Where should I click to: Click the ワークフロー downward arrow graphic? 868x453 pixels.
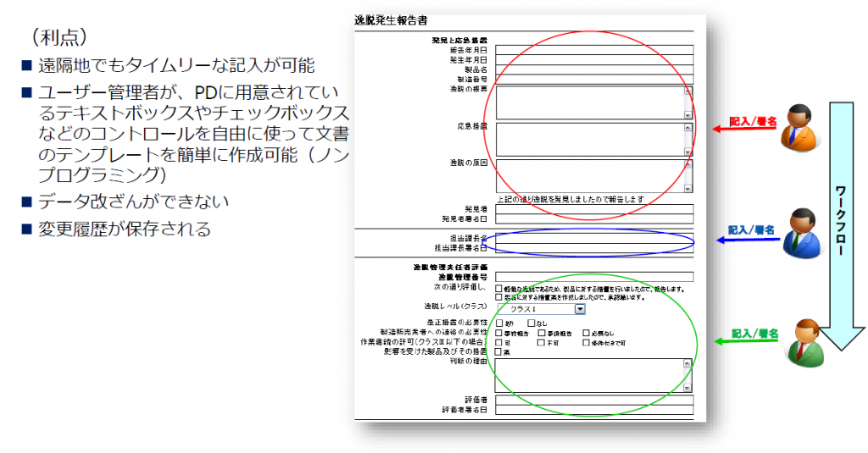pyautogui.click(x=842, y=226)
